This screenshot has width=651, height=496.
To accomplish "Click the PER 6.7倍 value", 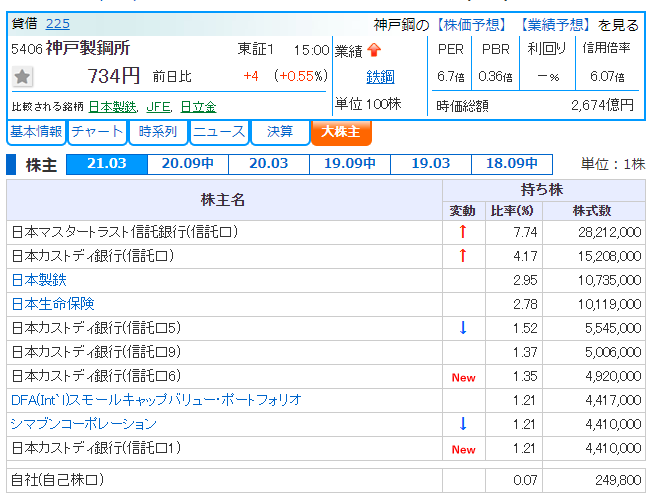I will click(x=451, y=76).
